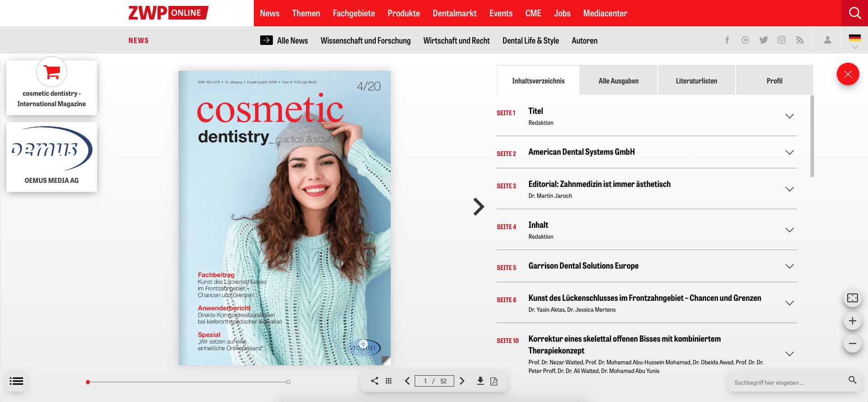Open the Instagram icon
The image size is (868, 402).
781,40
